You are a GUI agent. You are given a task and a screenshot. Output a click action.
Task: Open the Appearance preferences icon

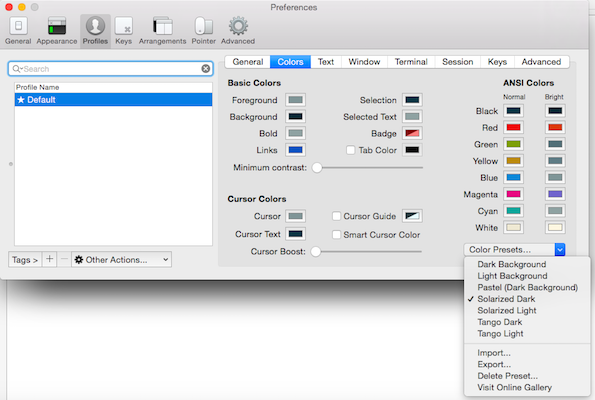pyautogui.click(x=57, y=31)
